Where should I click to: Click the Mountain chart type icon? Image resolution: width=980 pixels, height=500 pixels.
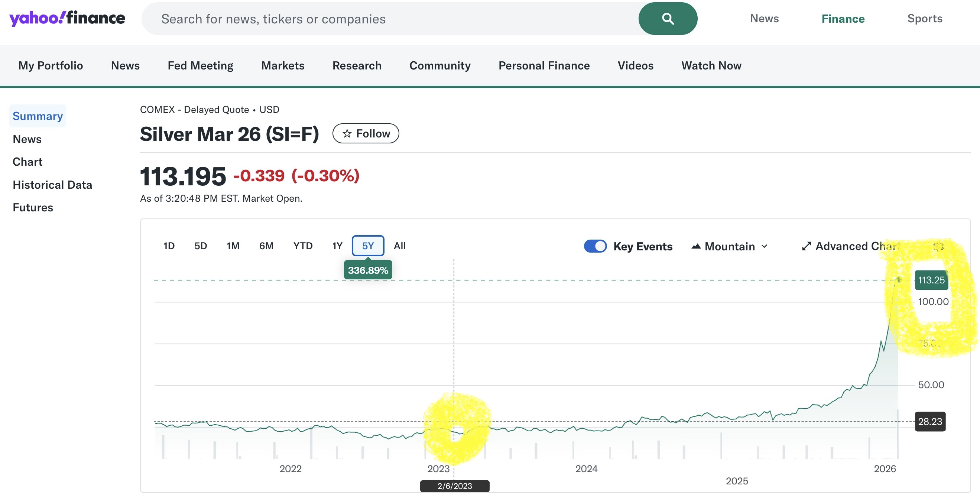tap(696, 246)
